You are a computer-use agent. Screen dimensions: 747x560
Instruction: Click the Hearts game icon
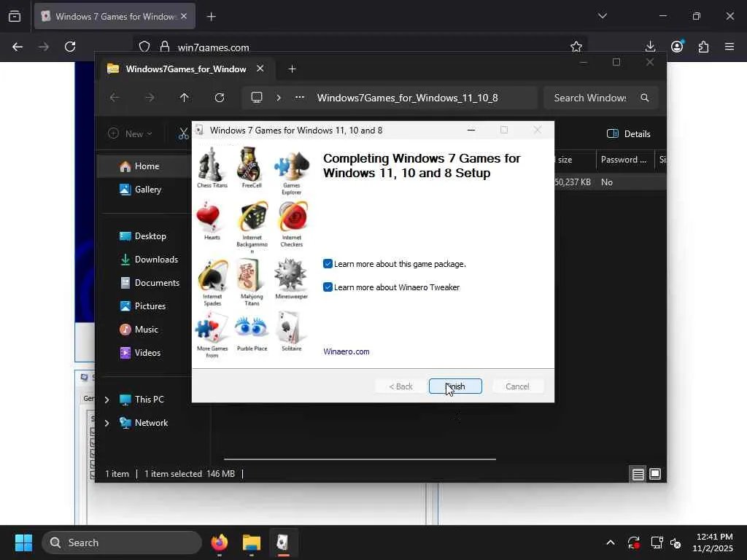tap(209, 217)
